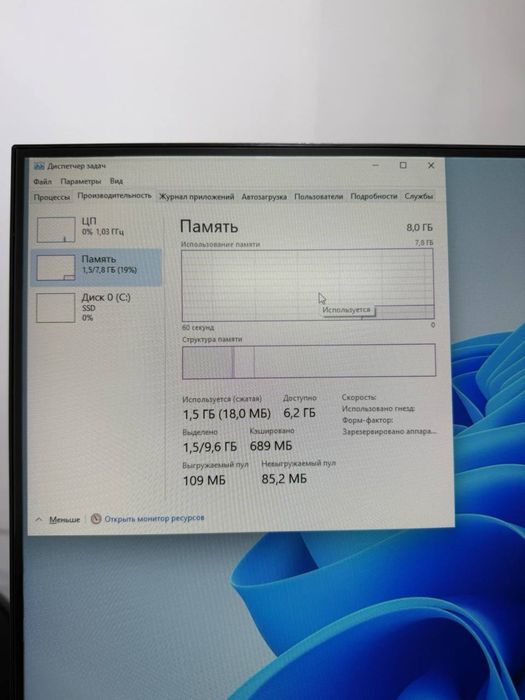This screenshot has height=700, width=525.
Task: Click the resource monitor icon
Action: tap(96, 519)
